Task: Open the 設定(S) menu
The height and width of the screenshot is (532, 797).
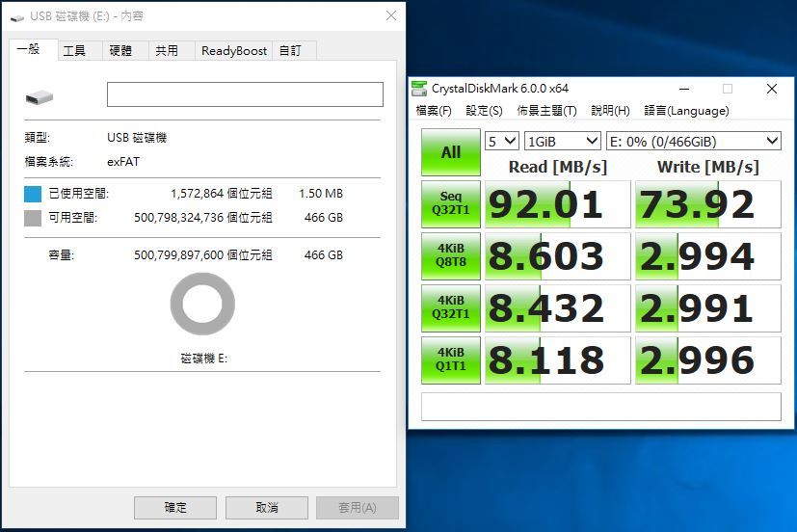Action: coord(484,110)
